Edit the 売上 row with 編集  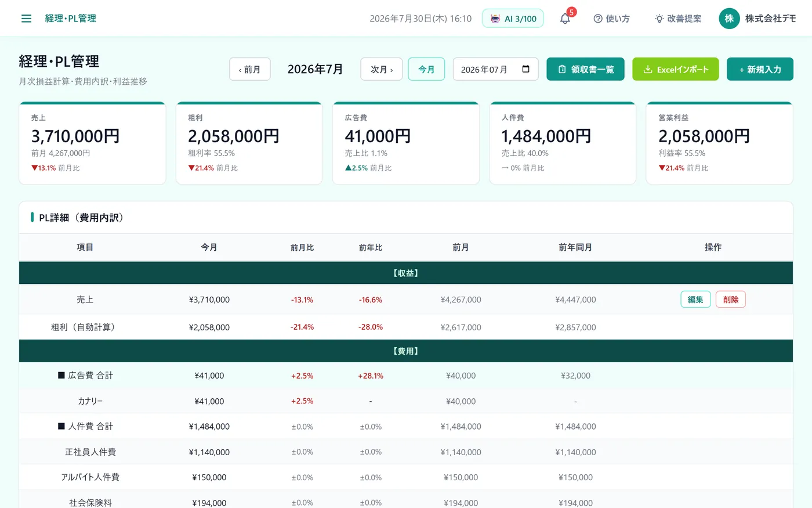coord(695,300)
